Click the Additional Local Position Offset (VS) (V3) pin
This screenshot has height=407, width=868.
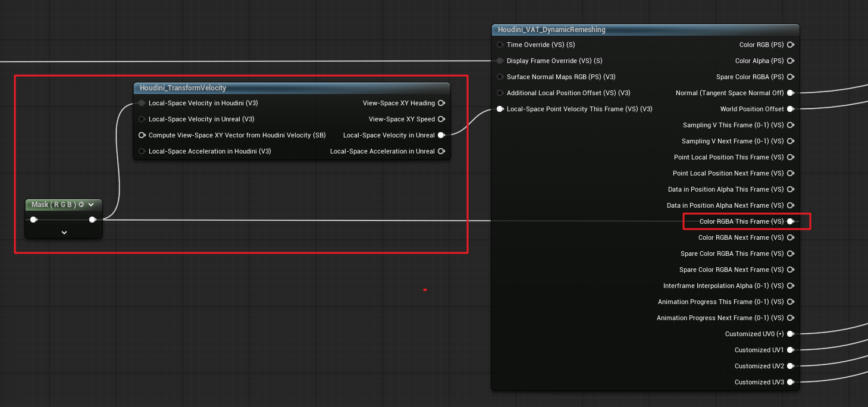[x=500, y=93]
